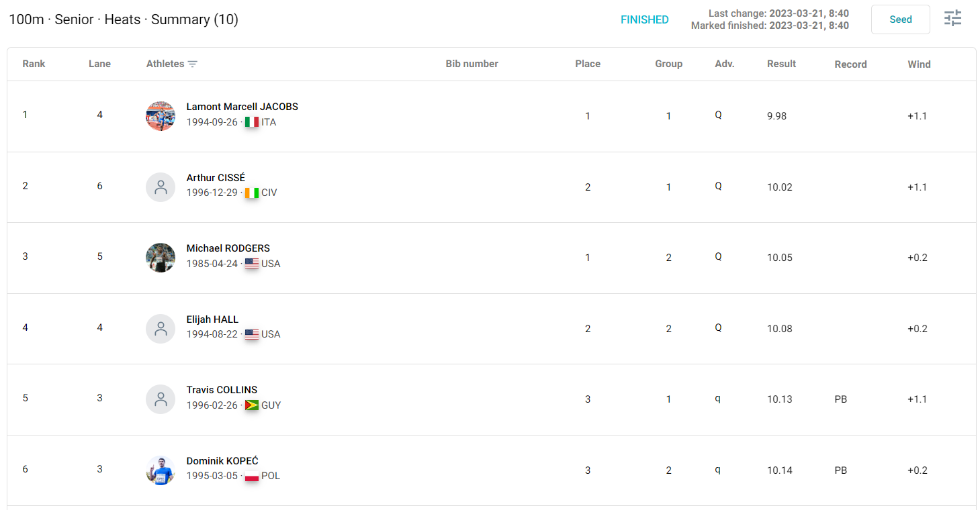Click the USA flag next to Michael Rodgers

252,264
